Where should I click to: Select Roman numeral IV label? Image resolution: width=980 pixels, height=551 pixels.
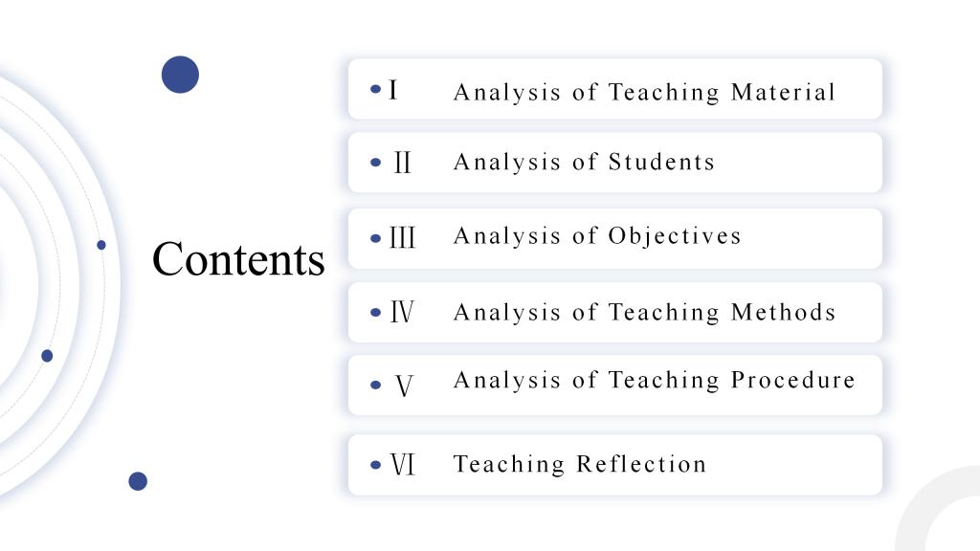(402, 311)
